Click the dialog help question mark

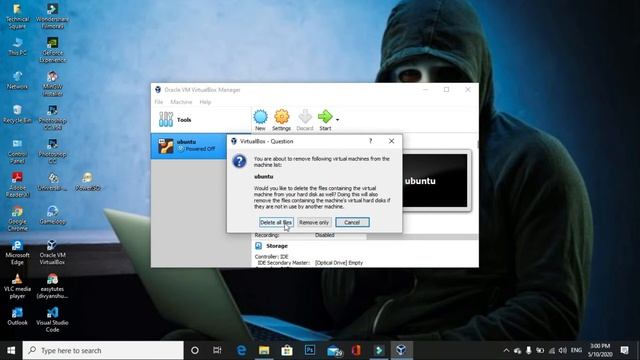[x=371, y=141]
